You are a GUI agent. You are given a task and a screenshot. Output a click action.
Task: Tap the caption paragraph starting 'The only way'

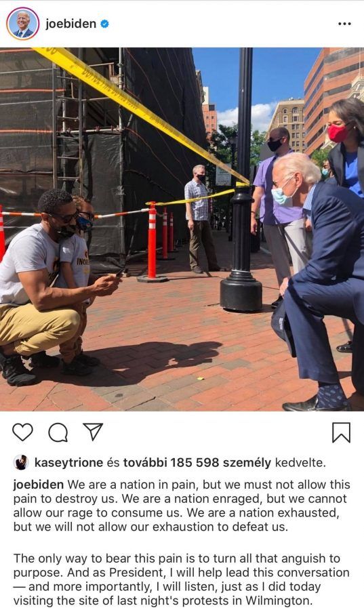(181, 579)
